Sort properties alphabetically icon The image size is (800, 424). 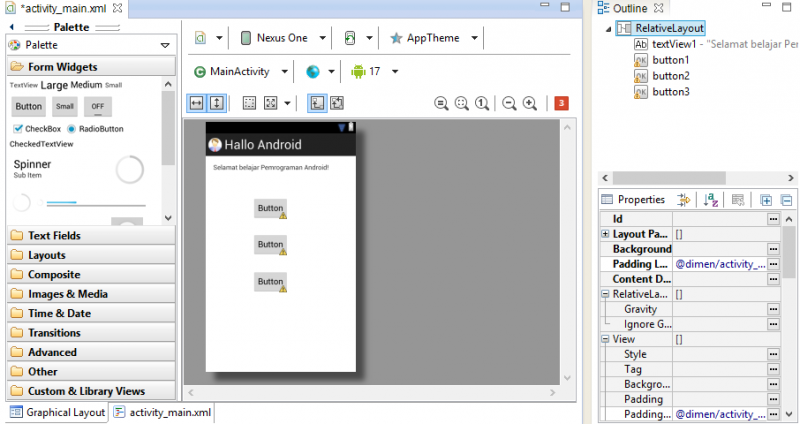(711, 200)
